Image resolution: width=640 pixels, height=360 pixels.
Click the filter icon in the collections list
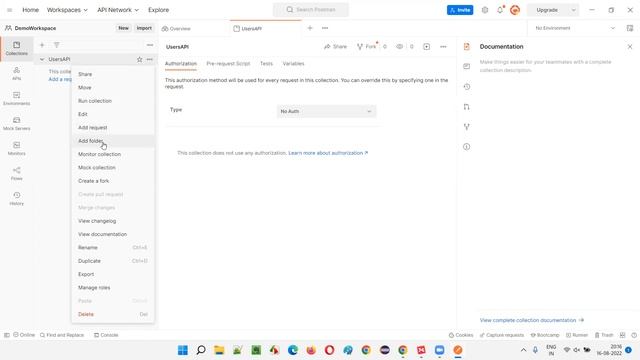[x=57, y=45]
